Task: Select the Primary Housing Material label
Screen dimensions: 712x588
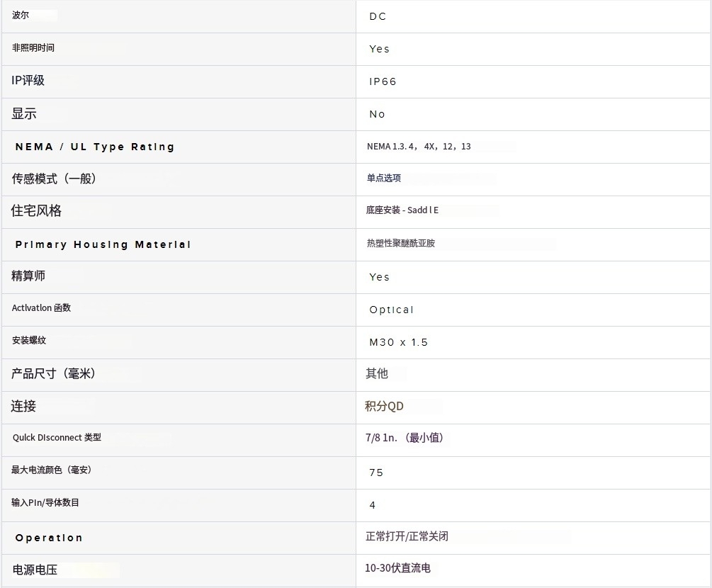Action: pyautogui.click(x=103, y=244)
